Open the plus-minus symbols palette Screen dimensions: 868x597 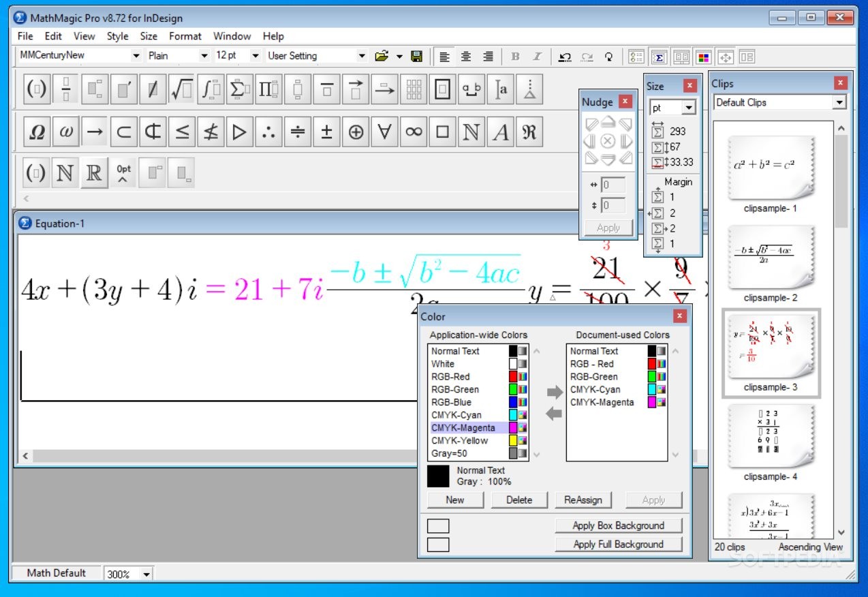coord(327,132)
